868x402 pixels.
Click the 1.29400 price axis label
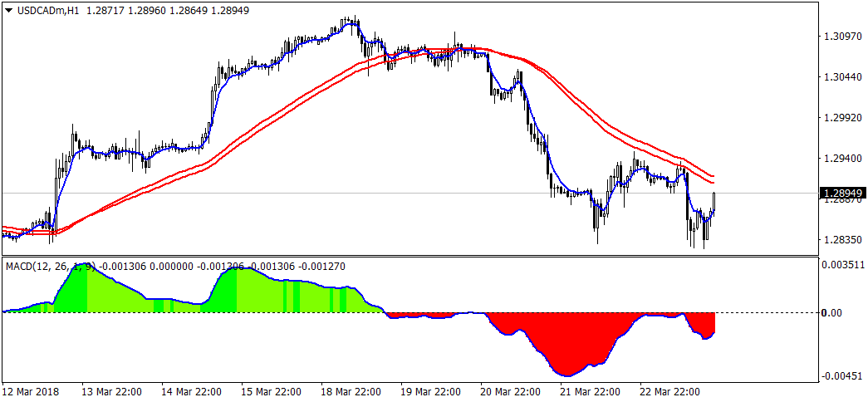pos(842,159)
